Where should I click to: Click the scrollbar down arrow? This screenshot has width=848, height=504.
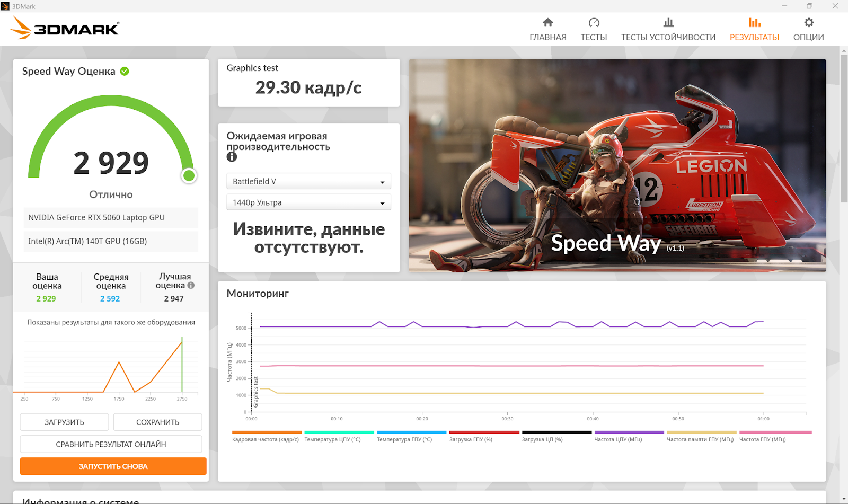[x=844, y=499]
